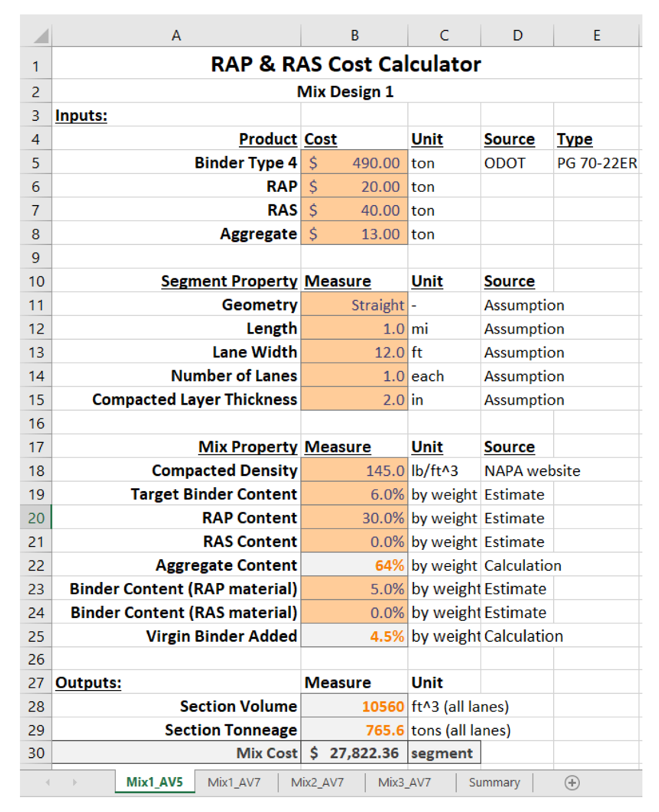Click the Geometry cell showing Straight

[354, 305]
